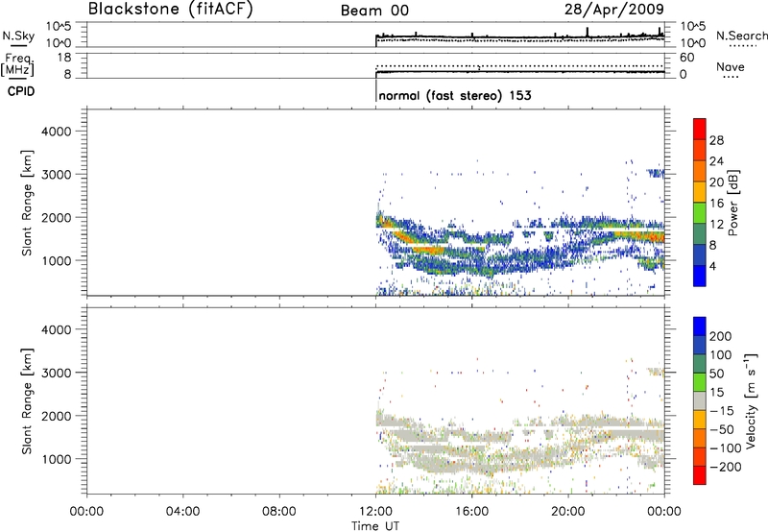Viewport: 768px width, 532px height.
Task: Click the blue bottom segment of Power colorbar
Action: tap(700, 276)
